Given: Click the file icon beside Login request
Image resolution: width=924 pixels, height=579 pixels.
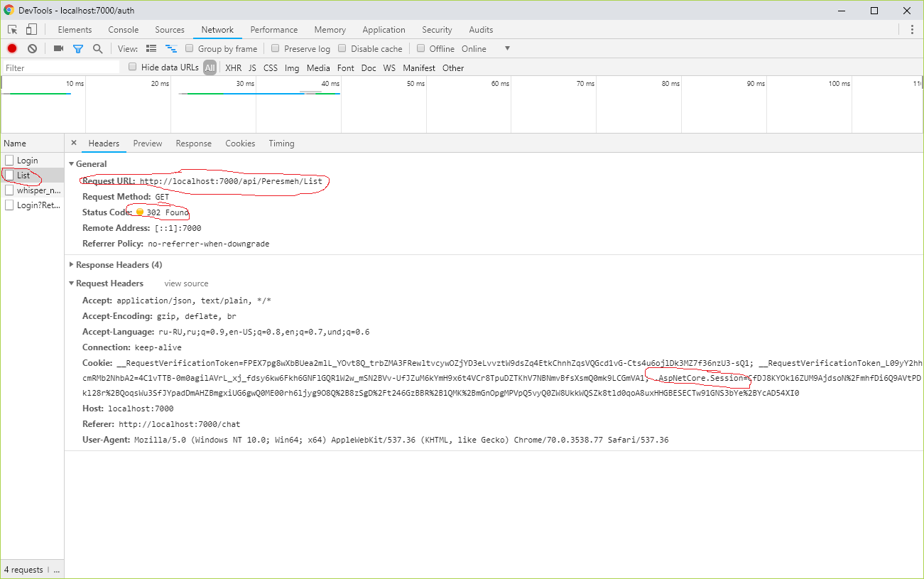Looking at the screenshot, I should tap(9, 160).
